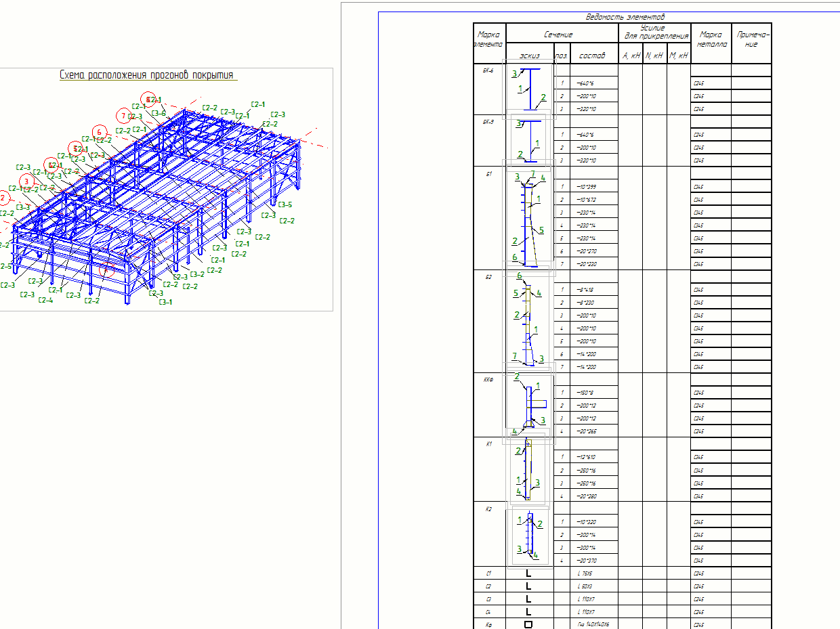Select the purlin label C3-1
This screenshot has height=629, width=840.
(x=165, y=302)
